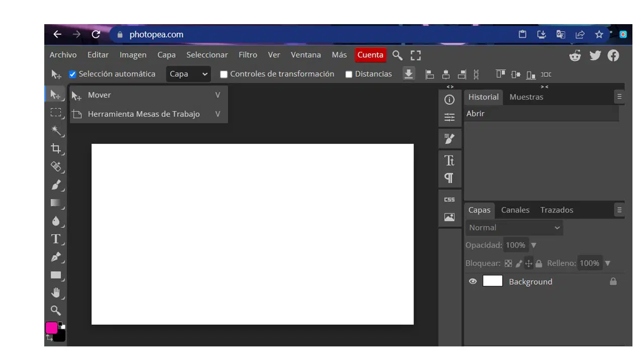The image size is (644, 362).
Task: Open the Imagen menu
Action: [133, 55]
